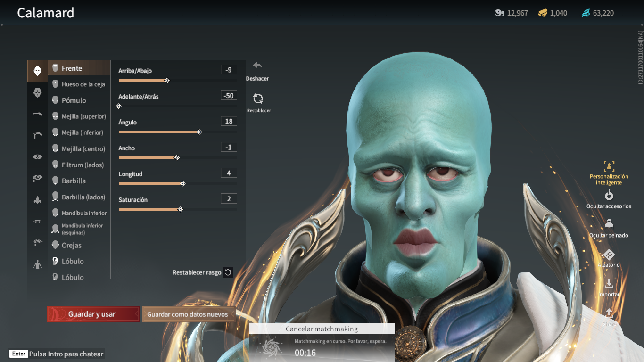Select the Orejas feature
The height and width of the screenshot is (362, 644).
(79, 245)
